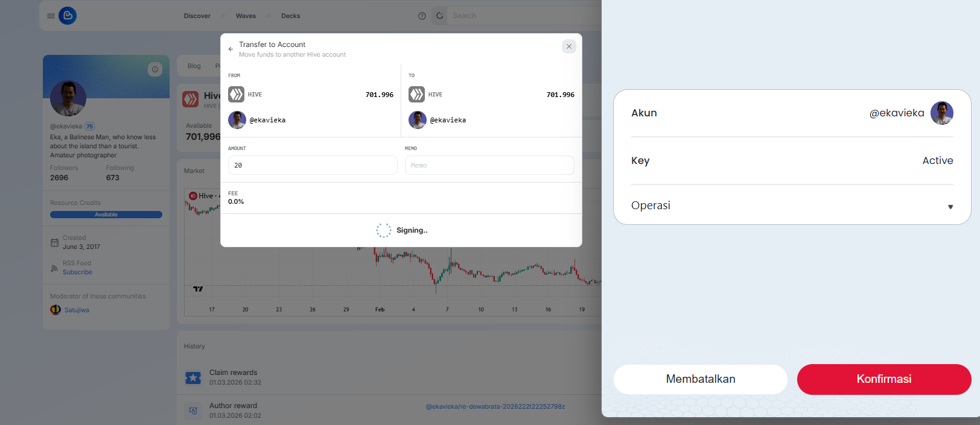Click the TradingView logo on the chart

[x=198, y=289]
